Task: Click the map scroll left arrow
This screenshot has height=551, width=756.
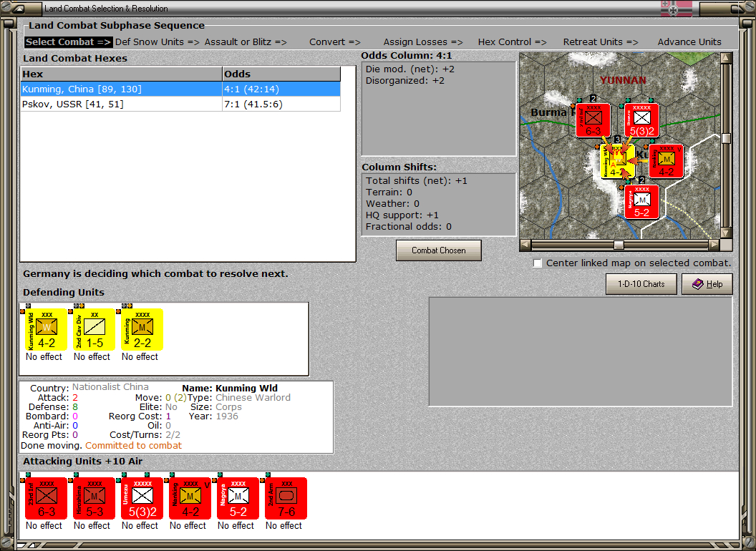Action: coord(525,245)
